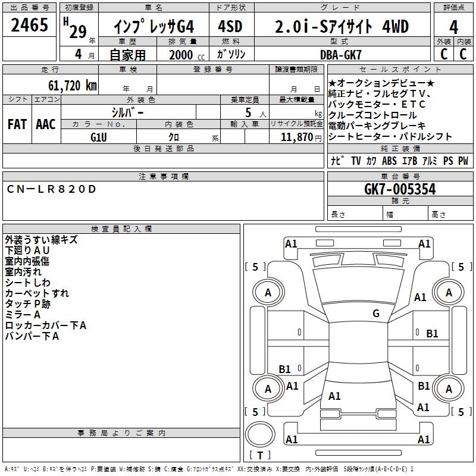476x476 pixels.
Task: Click the lot number 2465
Action: click(29, 25)
